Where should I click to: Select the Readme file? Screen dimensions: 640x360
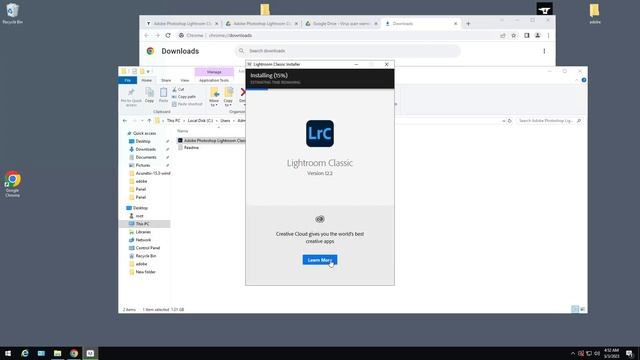[191, 148]
